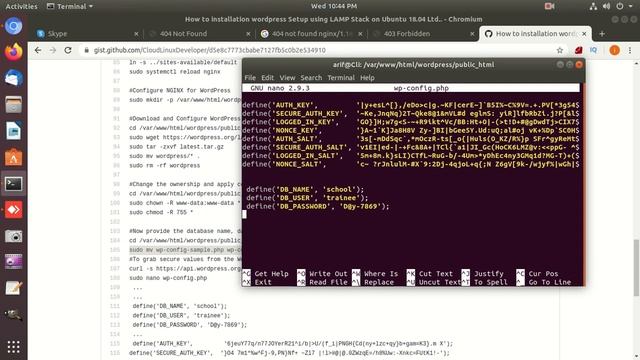Open the clock and calendar panel
640x360 pixels.
(x=333, y=6)
